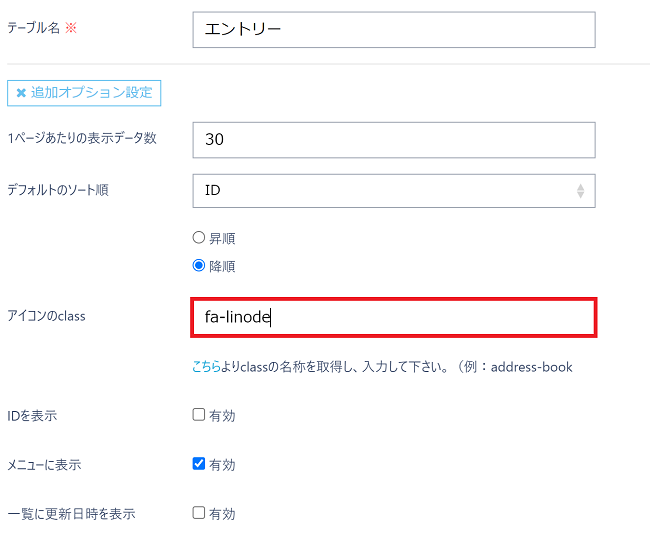This screenshot has height=540, width=650.
Task: Click the red ※ required mark
Action: coord(71,29)
